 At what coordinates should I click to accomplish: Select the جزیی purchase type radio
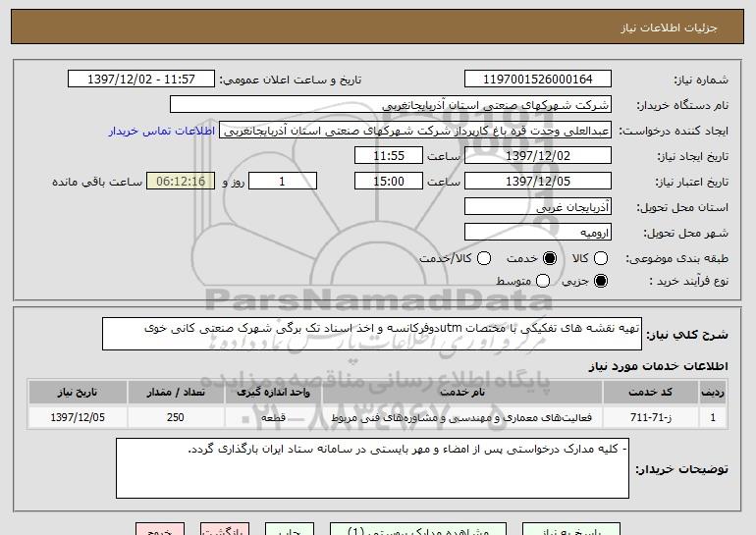[601, 281]
